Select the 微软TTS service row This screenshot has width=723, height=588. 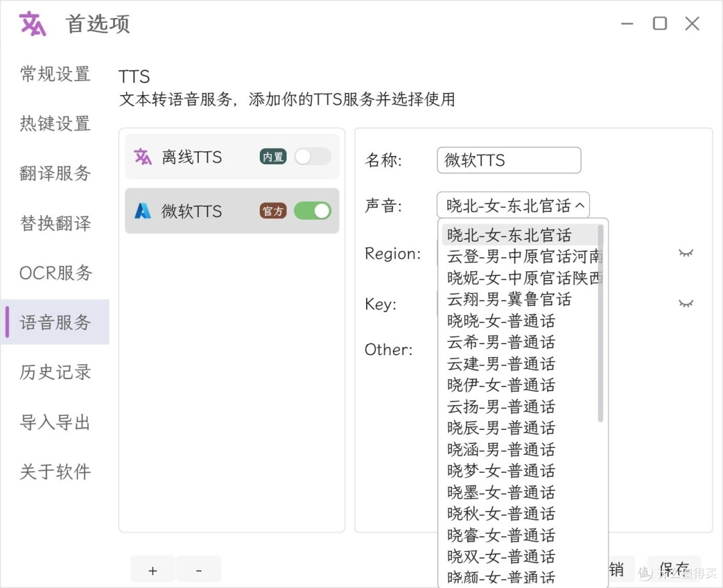[x=232, y=211]
